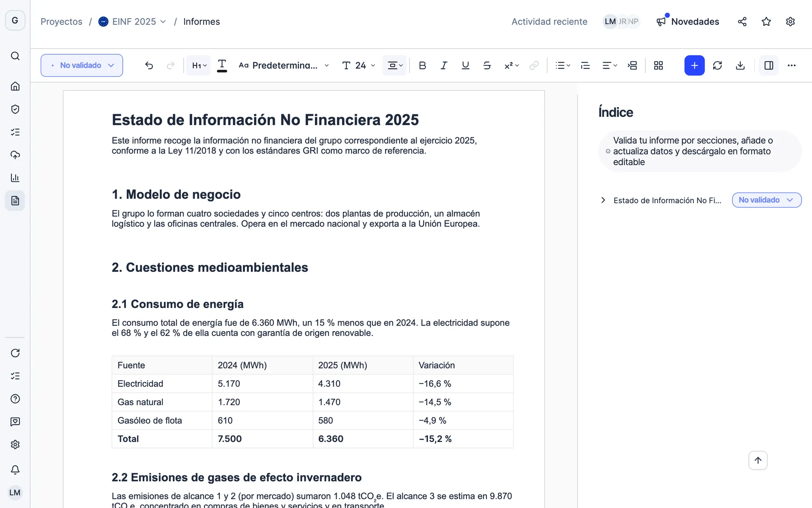Open the shield check sidebar icon
812x508 pixels.
15,109
